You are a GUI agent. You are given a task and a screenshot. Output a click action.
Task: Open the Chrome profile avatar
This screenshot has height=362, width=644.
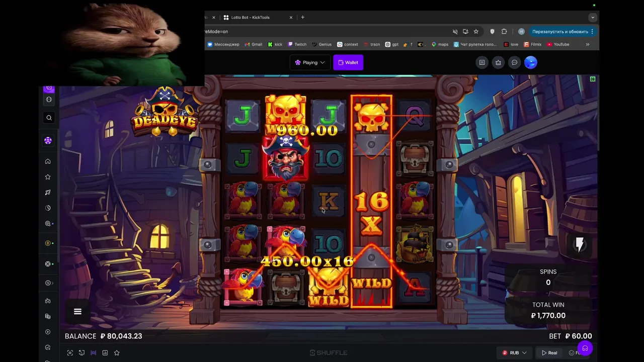pos(521,32)
